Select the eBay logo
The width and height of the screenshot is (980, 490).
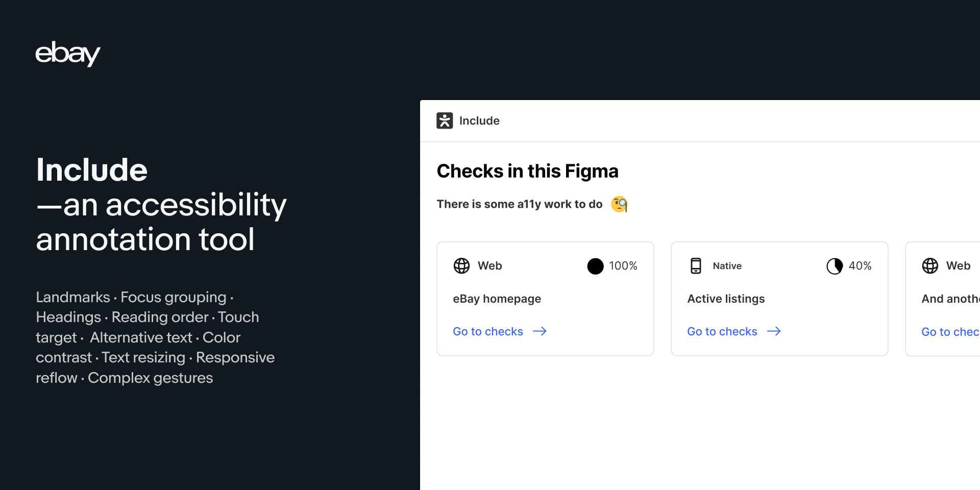tap(67, 54)
